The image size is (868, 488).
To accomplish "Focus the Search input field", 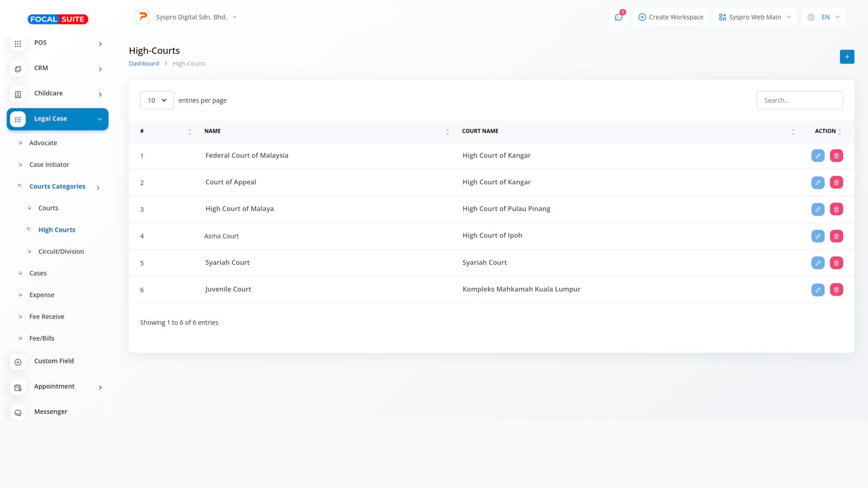I will tap(799, 100).
